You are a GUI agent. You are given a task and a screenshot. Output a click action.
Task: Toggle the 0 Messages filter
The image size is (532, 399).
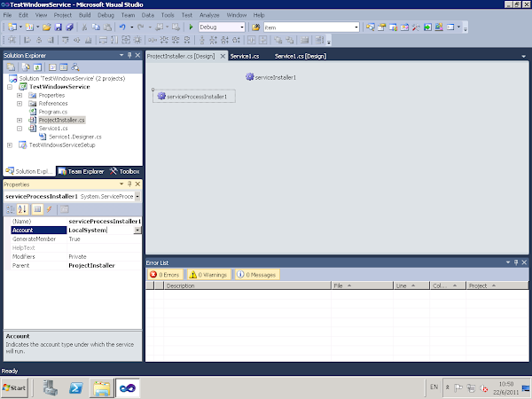257,275
